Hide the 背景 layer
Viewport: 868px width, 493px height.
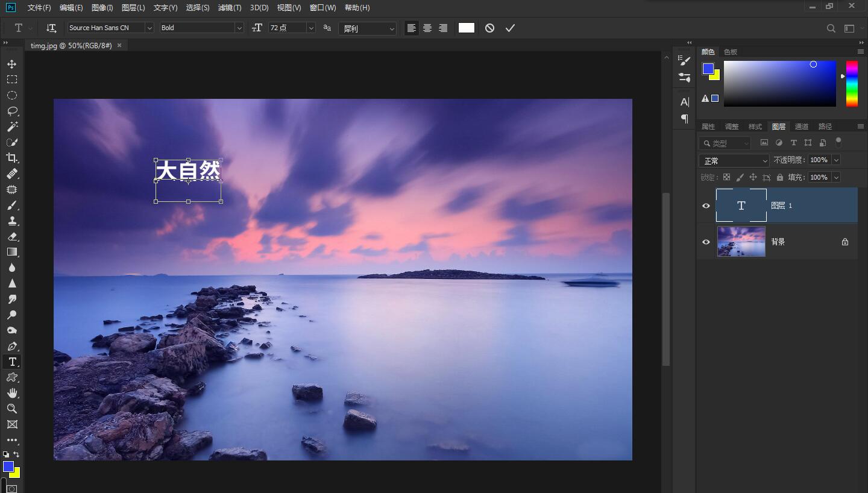tap(705, 242)
